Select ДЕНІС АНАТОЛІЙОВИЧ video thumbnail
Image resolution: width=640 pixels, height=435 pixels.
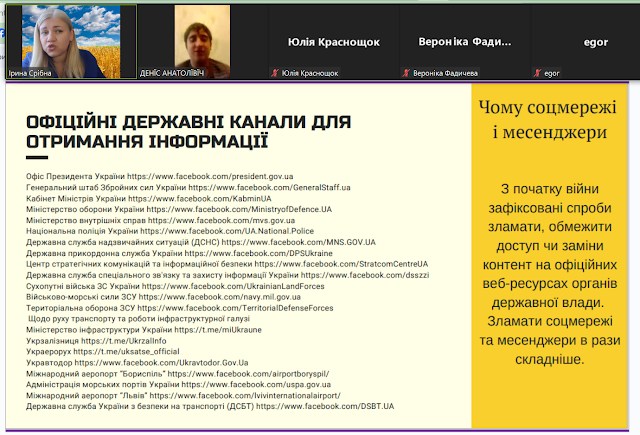click(202, 42)
